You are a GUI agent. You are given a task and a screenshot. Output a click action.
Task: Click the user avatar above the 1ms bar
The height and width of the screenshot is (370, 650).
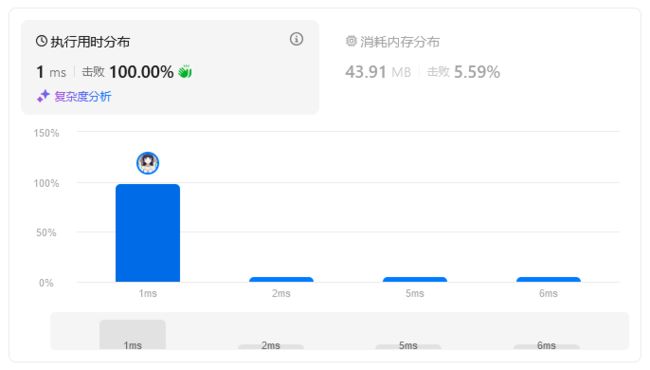coord(148,163)
